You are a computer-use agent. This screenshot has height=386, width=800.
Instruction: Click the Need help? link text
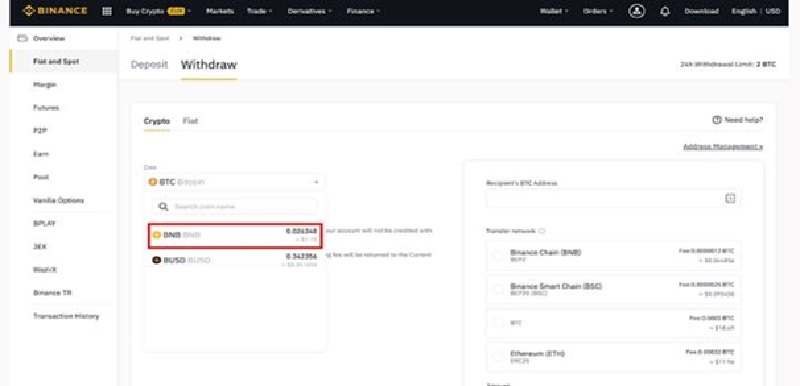coord(743,120)
